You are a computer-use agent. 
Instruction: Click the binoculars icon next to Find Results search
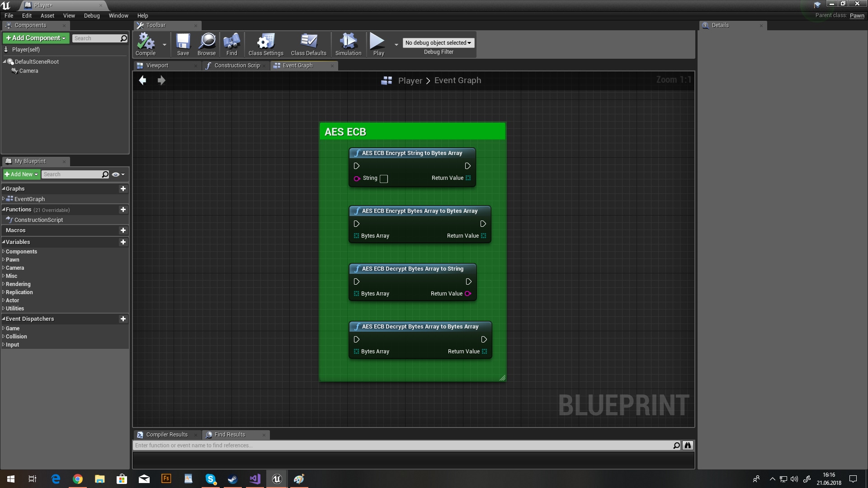[687, 445]
